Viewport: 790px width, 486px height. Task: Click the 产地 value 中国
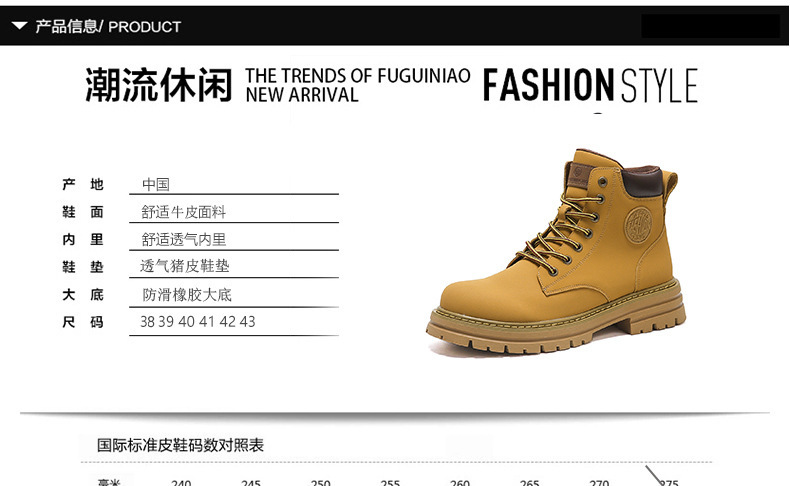coord(156,184)
